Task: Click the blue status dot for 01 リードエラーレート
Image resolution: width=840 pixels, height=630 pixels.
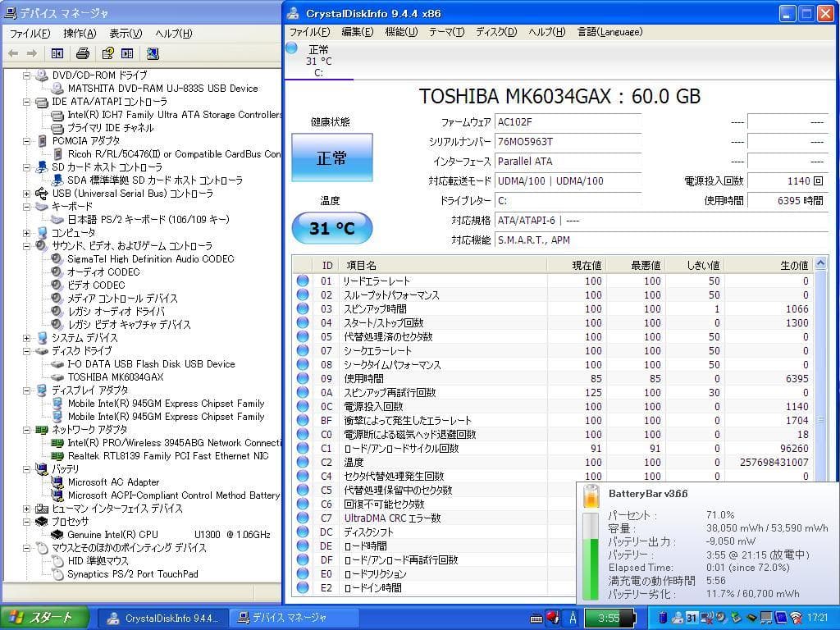Action: (x=303, y=281)
